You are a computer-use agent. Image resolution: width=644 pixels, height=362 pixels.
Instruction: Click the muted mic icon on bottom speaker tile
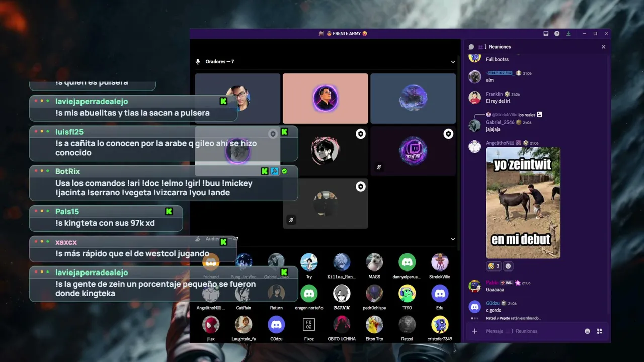click(x=291, y=220)
